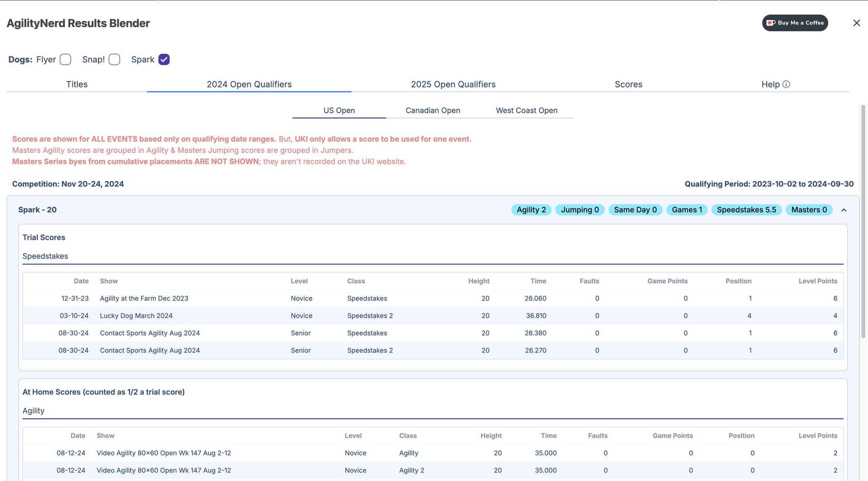This screenshot has width=868, height=481.
Task: Open the Help tab
Action: pos(776,85)
